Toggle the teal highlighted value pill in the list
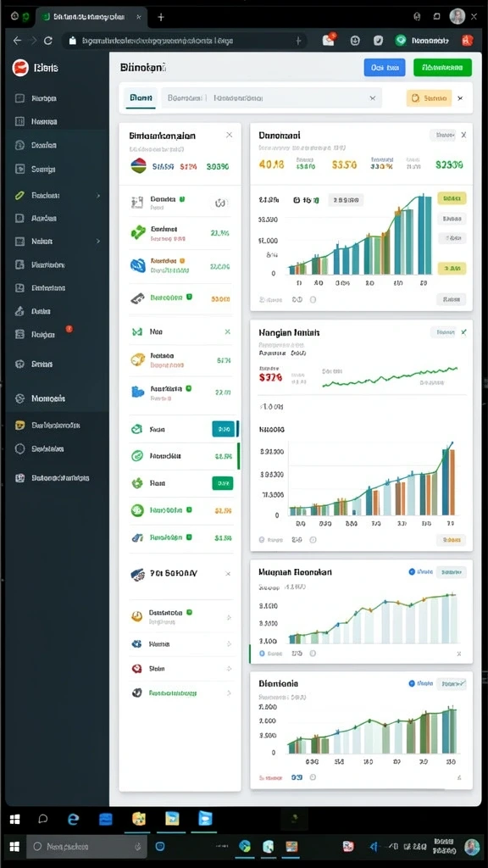This screenshot has width=488, height=868. tap(224, 429)
